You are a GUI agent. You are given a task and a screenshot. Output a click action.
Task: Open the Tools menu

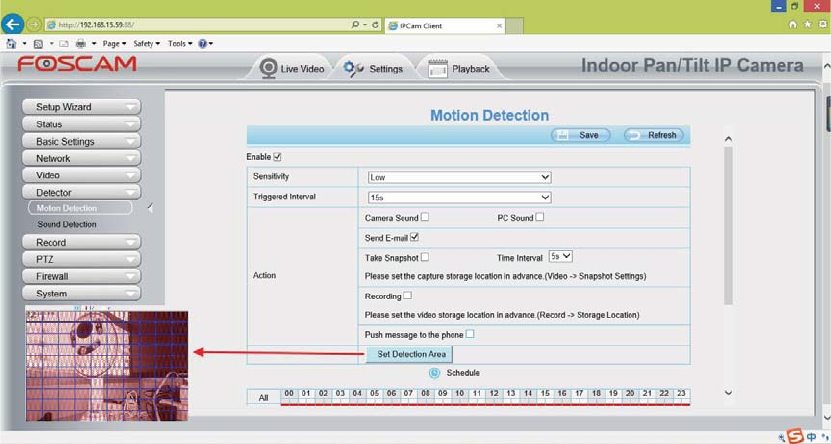pos(180,43)
